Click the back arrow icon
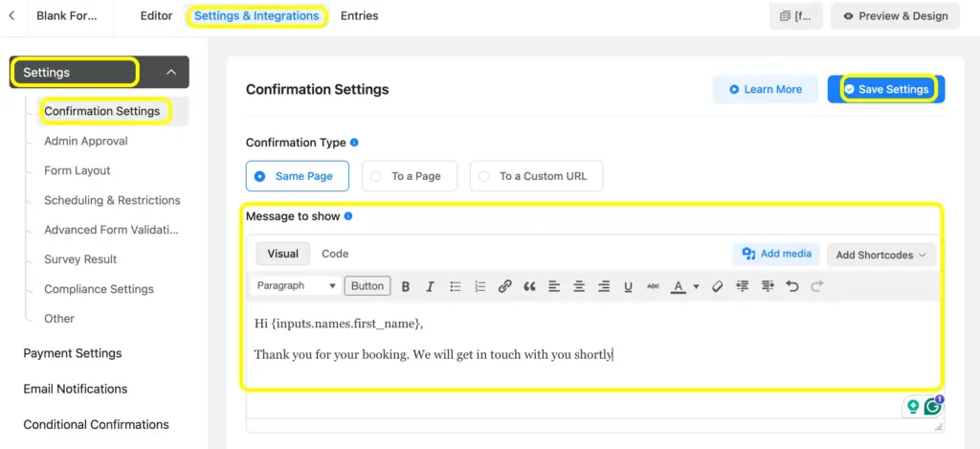980x449 pixels. pyautogui.click(x=11, y=15)
